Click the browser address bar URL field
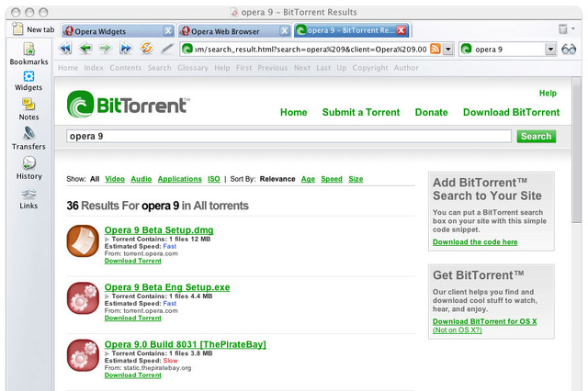The height and width of the screenshot is (391, 588). (311, 49)
